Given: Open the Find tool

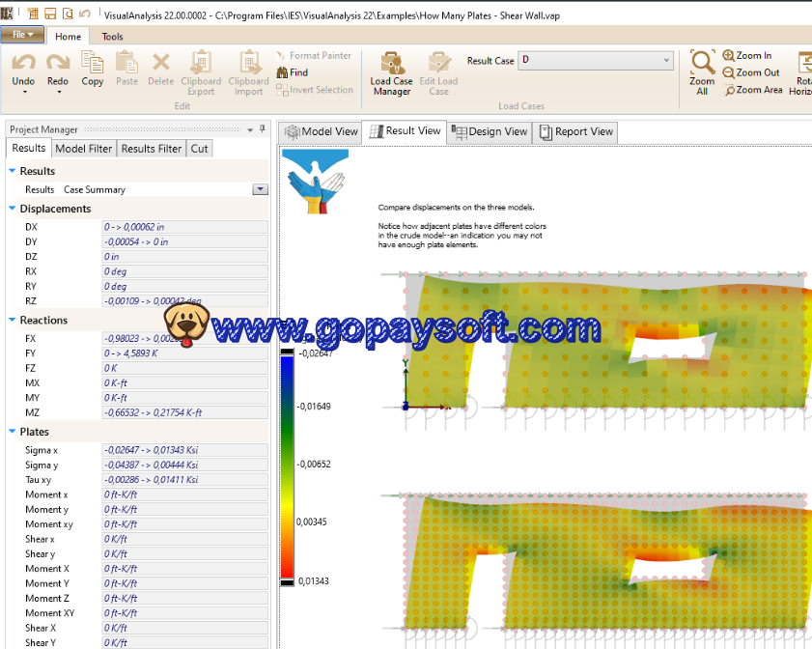Looking at the screenshot, I should (293, 72).
